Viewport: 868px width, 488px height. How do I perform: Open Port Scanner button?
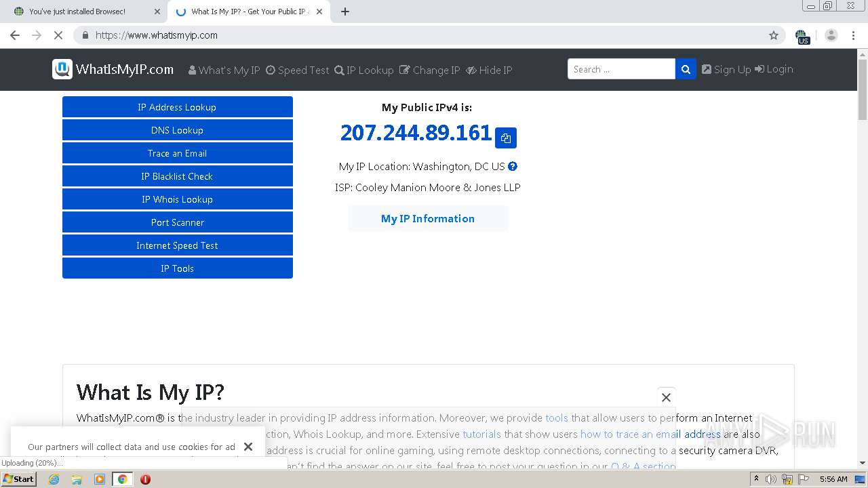coord(178,222)
